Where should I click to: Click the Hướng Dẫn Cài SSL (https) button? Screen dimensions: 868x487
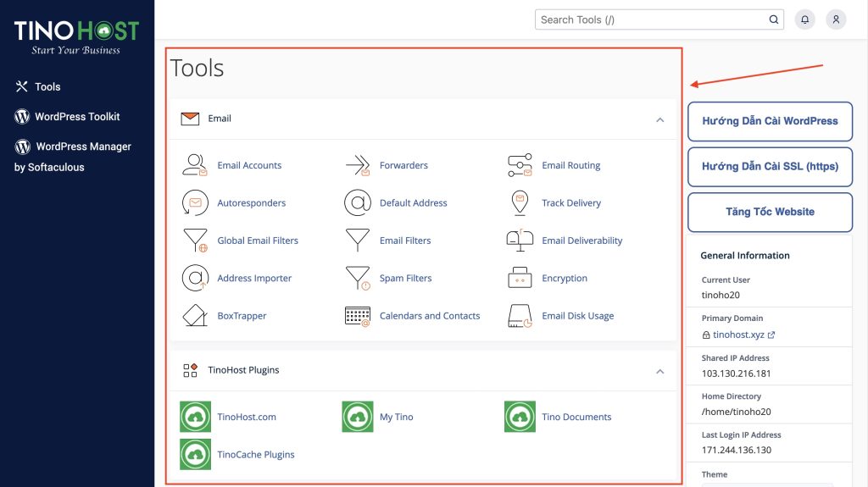[x=770, y=167]
